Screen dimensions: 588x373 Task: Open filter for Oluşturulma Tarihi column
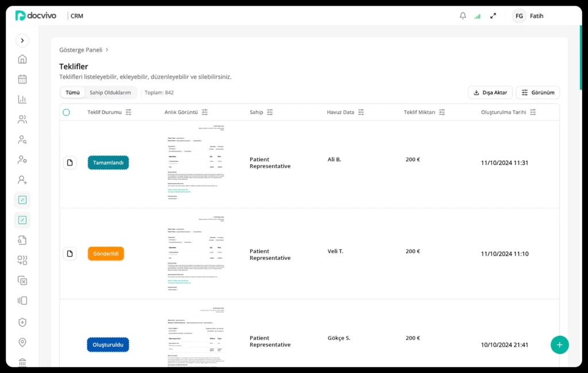tap(533, 112)
